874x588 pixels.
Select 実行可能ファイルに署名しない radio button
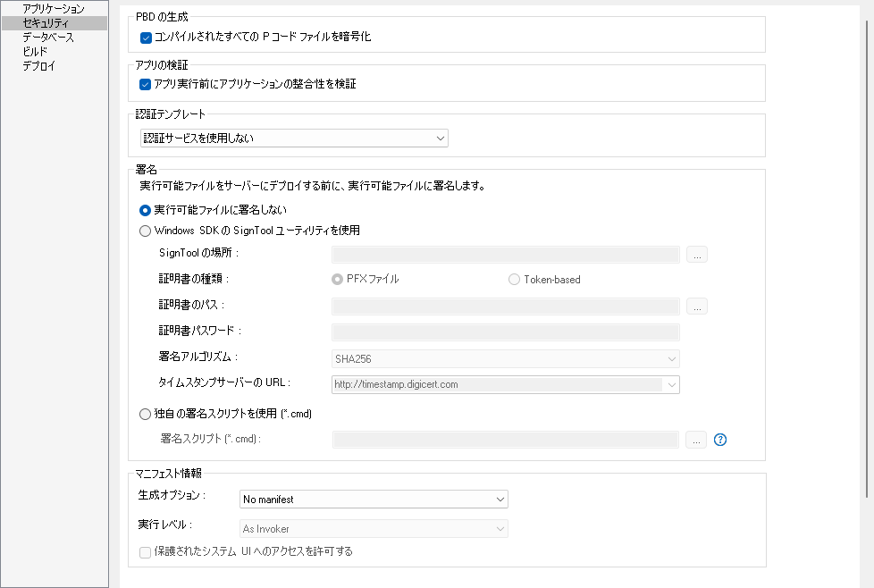click(146, 210)
